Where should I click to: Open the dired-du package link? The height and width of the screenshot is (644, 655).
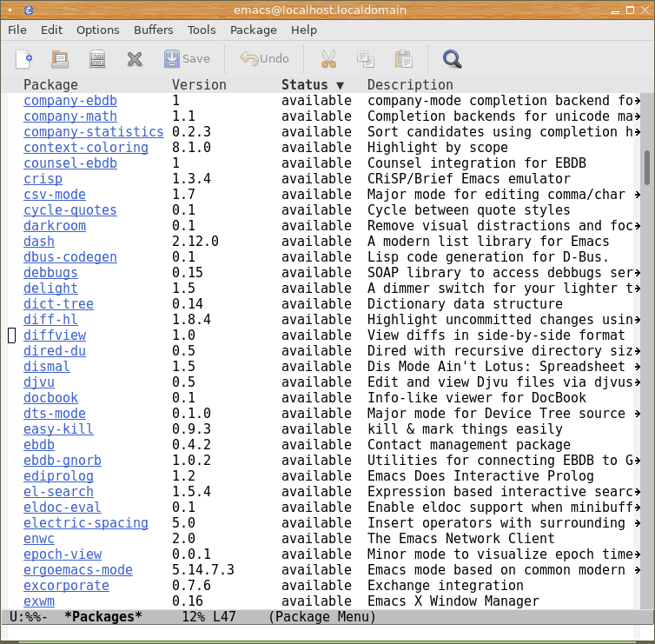pos(55,351)
